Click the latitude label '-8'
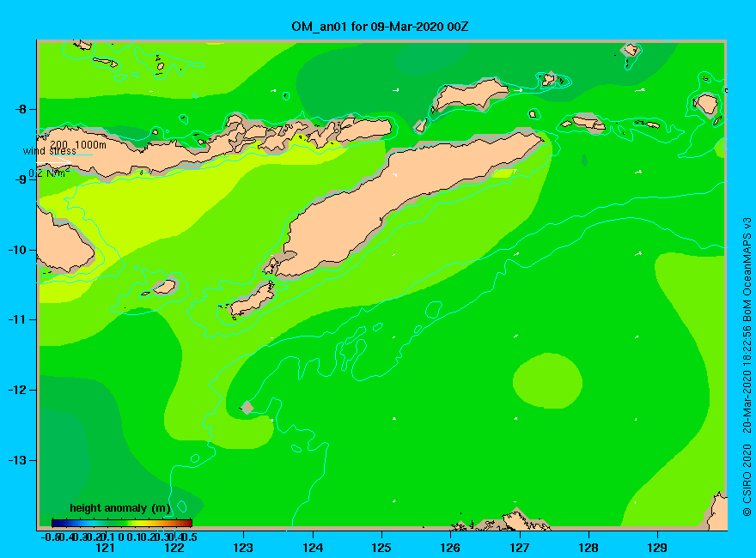The width and height of the screenshot is (756, 558). 21,109
